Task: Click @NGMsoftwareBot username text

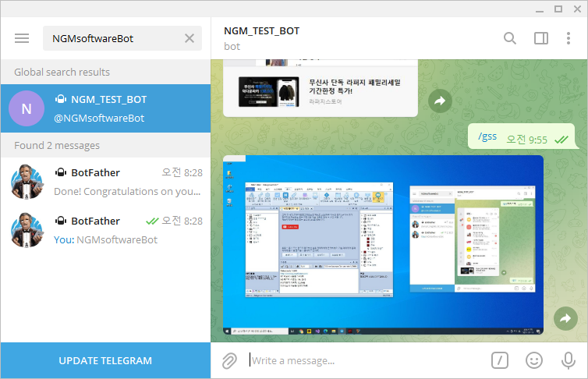Action: coord(99,118)
